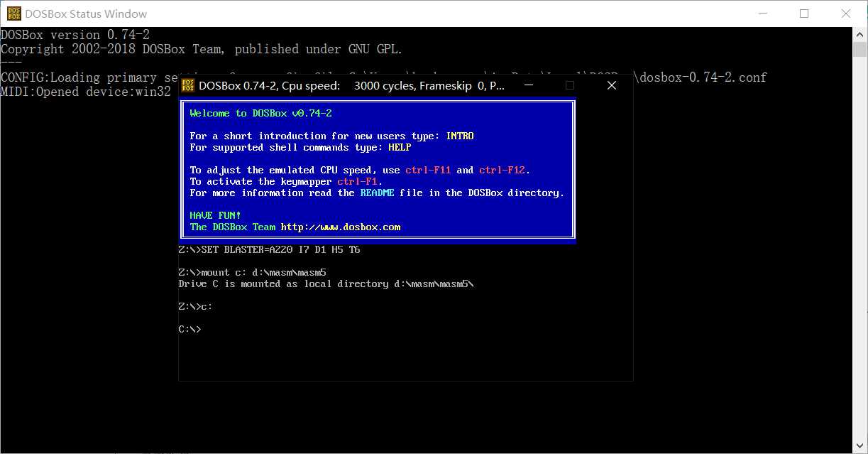Click the ctrl-F1 keymapper shortcut text
868x454 pixels.
[x=357, y=181]
